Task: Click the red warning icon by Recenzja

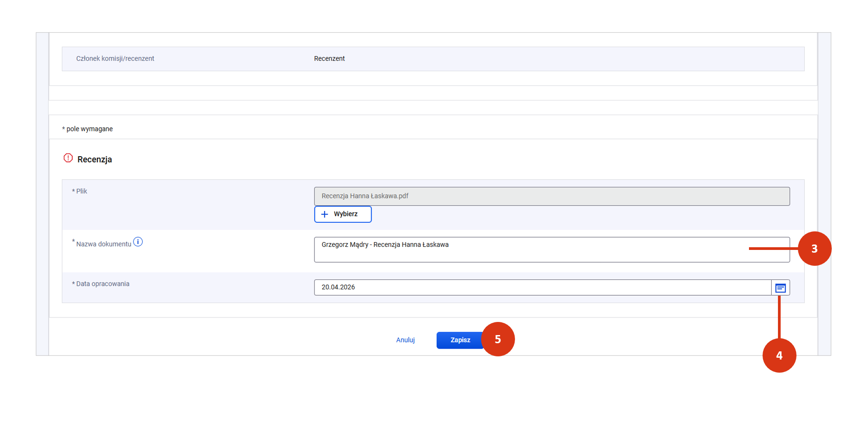Action: [68, 158]
